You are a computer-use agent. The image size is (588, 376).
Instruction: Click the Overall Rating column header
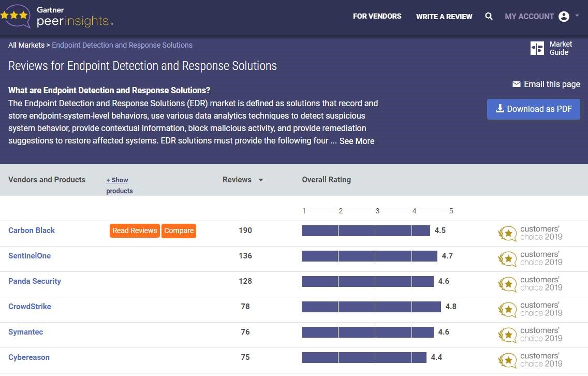(326, 180)
